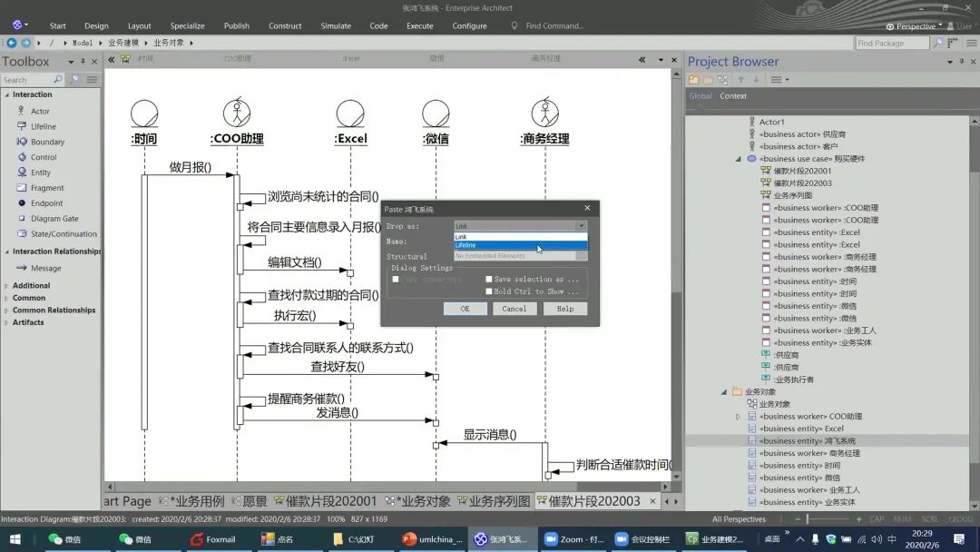Screen dimensions: 980x552
Task: Select the Message relationship tool
Action: [x=39, y=268]
